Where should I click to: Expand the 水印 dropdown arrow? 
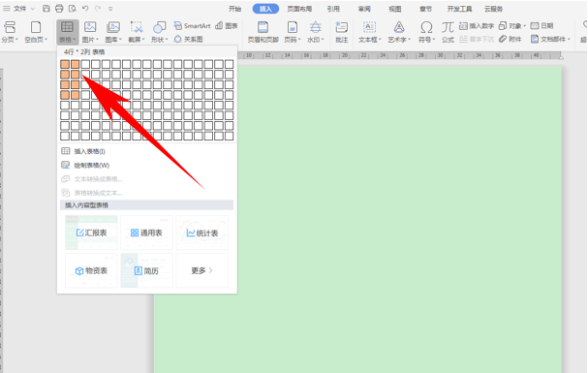click(x=323, y=40)
